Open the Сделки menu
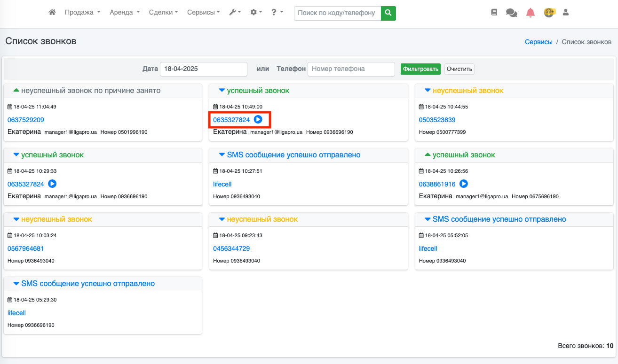Image resolution: width=618 pixels, height=364 pixels. point(163,13)
